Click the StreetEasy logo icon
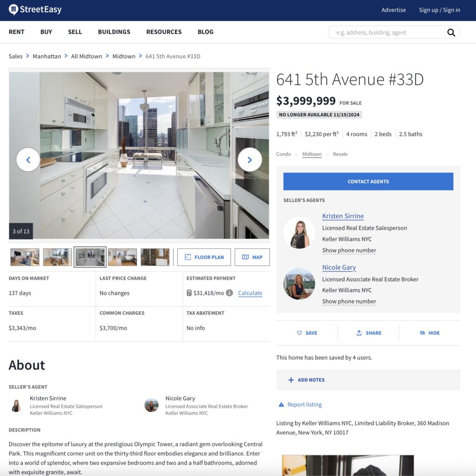The image size is (476, 476). pyautogui.click(x=13, y=10)
